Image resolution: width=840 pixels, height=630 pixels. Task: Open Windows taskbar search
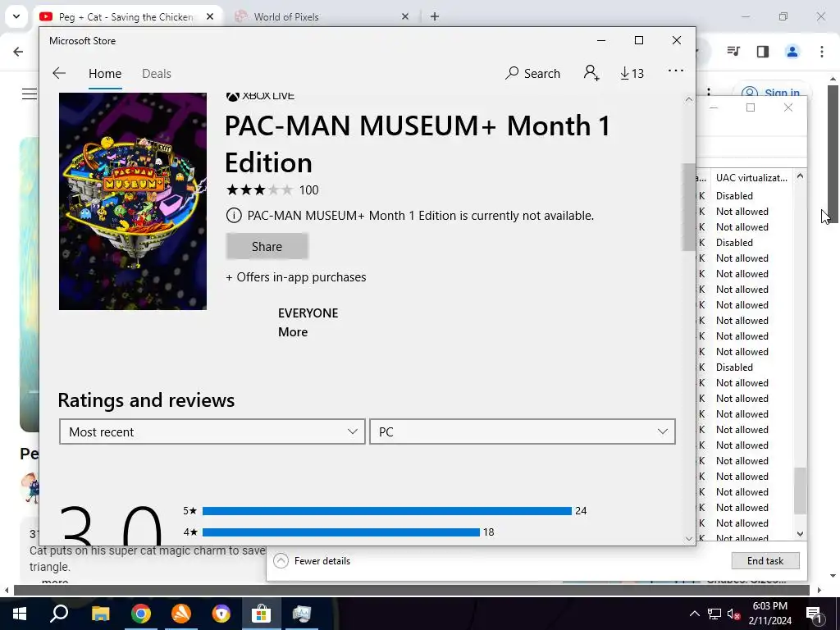tap(59, 614)
